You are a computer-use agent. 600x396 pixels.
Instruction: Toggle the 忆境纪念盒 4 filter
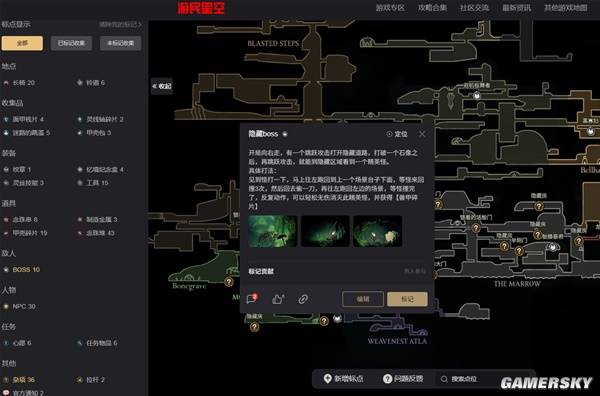point(100,169)
